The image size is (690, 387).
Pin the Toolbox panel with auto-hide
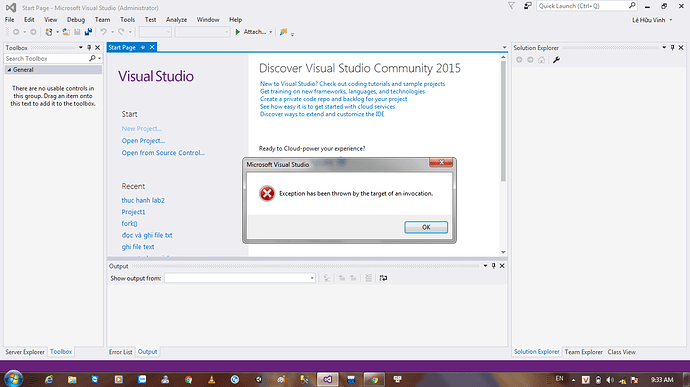click(x=89, y=48)
